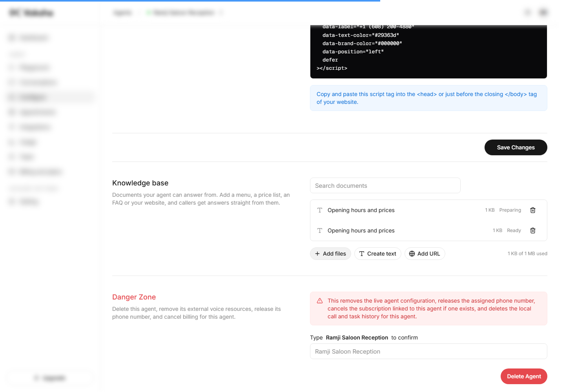Screen dimensions: 565x392
Task: Delete the 'Ready' Opening hours document
Action: coord(533,230)
